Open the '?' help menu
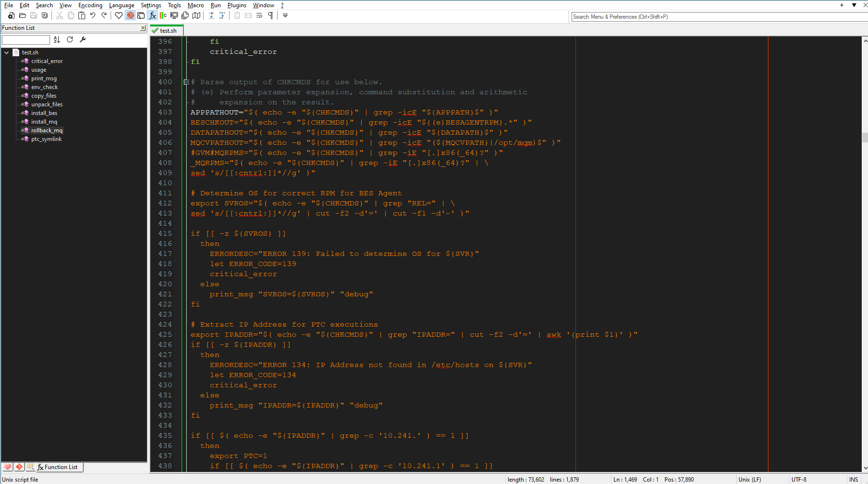This screenshot has height=484, width=868. click(282, 5)
